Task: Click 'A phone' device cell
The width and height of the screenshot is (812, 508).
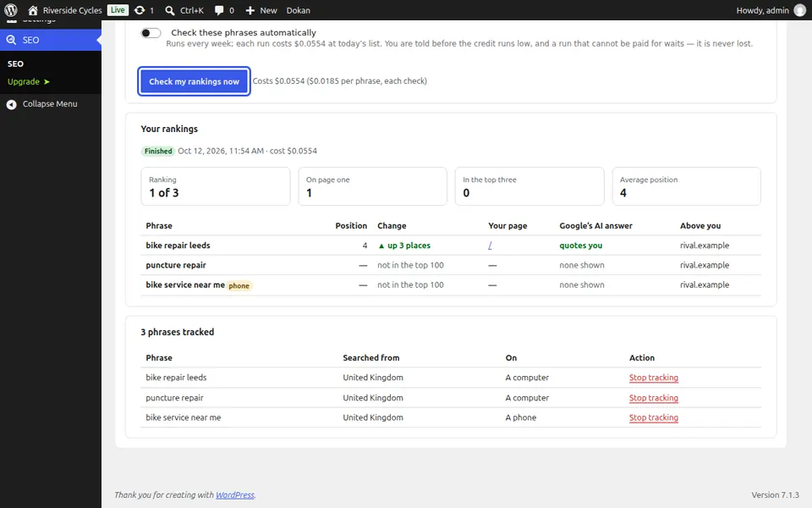Action: (520, 417)
